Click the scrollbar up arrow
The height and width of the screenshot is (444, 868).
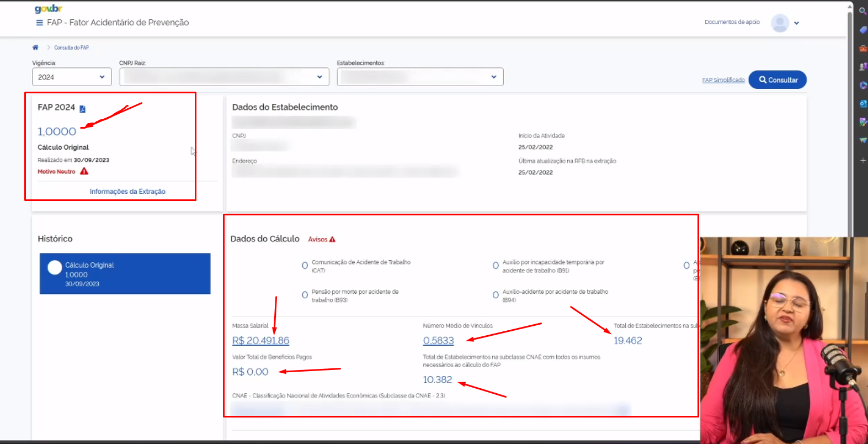[850, 7]
